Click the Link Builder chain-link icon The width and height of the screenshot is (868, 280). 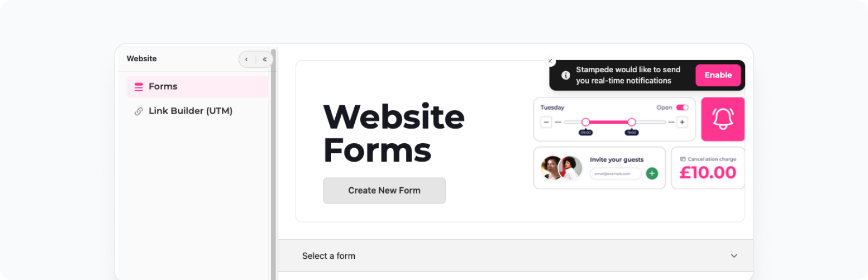point(139,111)
